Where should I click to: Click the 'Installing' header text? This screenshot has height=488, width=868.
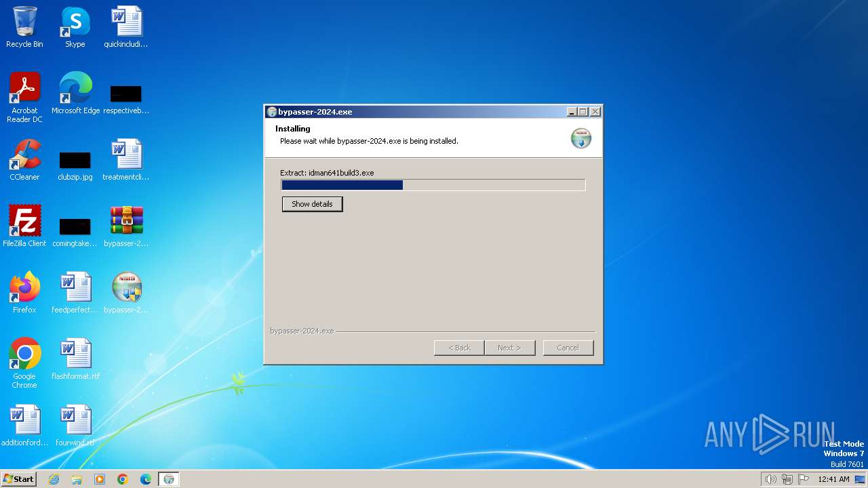coord(293,129)
